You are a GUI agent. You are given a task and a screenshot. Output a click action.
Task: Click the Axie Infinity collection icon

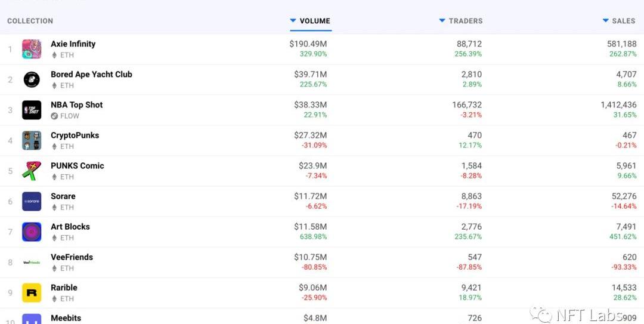click(x=32, y=49)
